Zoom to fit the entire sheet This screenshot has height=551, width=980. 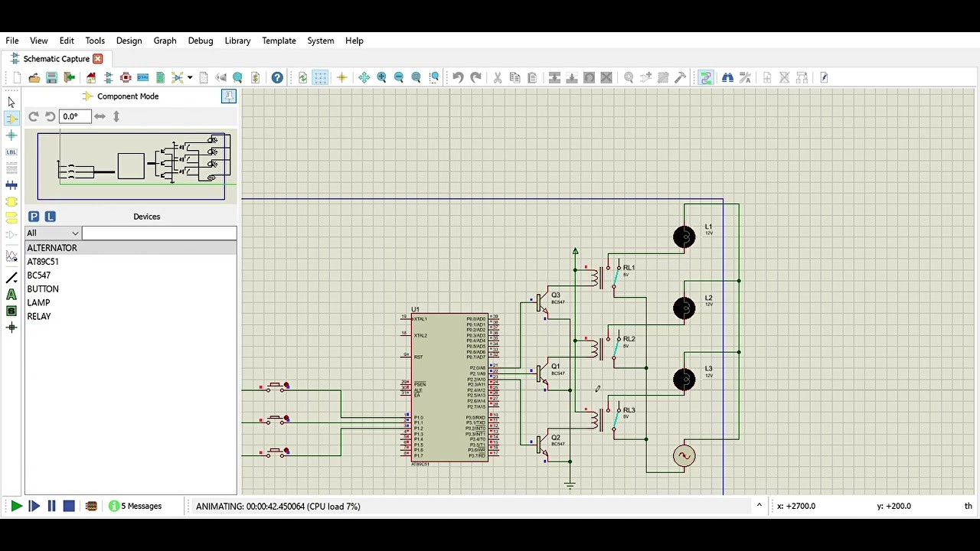416,77
